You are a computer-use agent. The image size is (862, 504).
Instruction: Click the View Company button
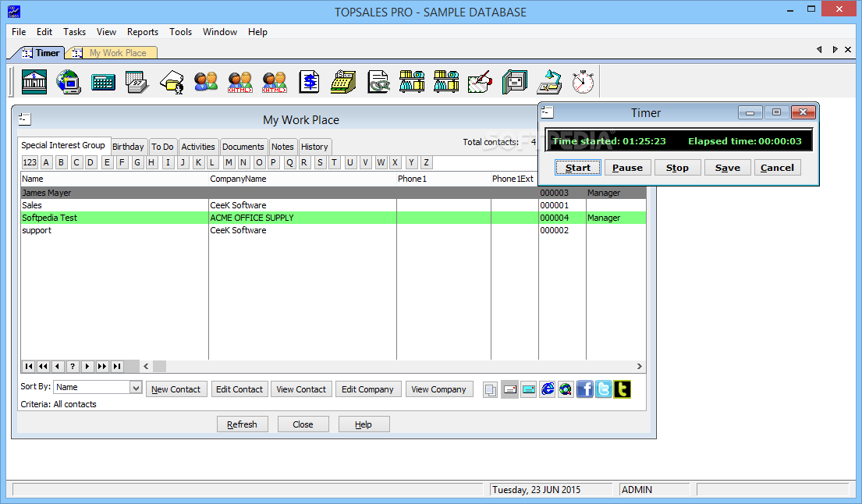click(438, 389)
